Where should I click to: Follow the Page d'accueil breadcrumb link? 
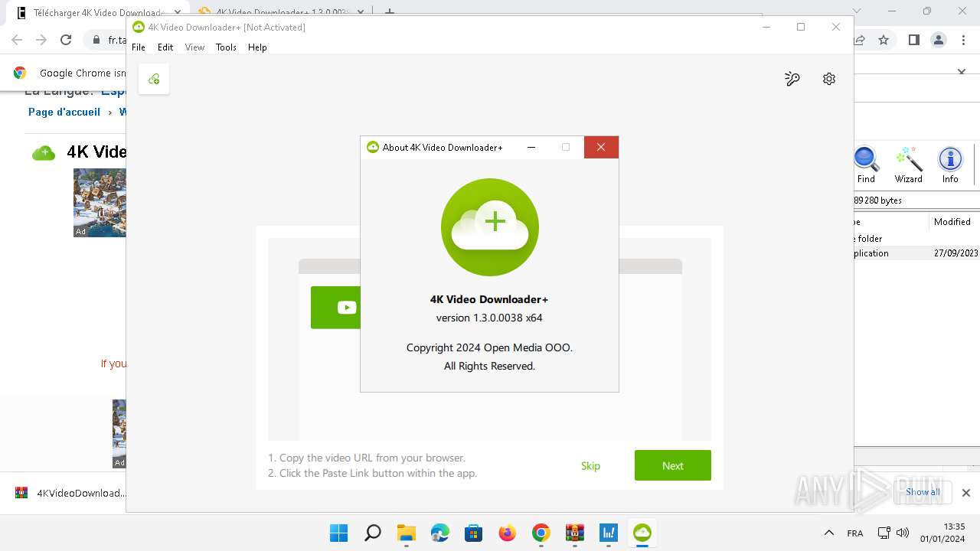[x=64, y=112]
